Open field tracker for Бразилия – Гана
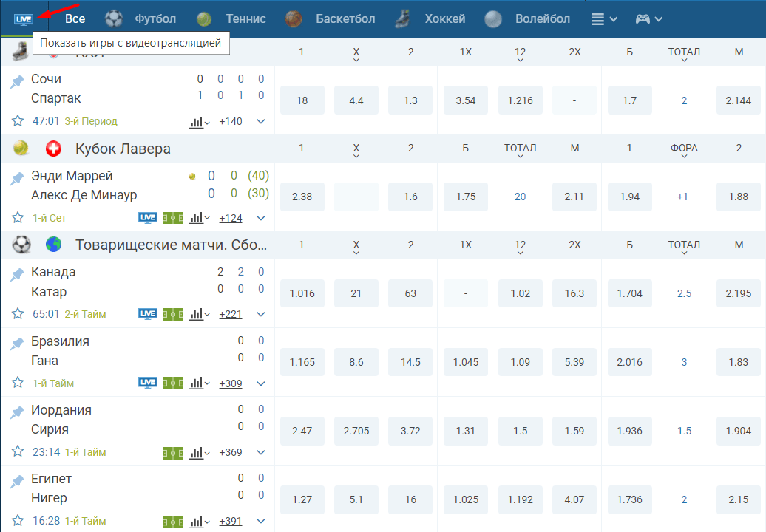766x532 pixels. coord(173,383)
